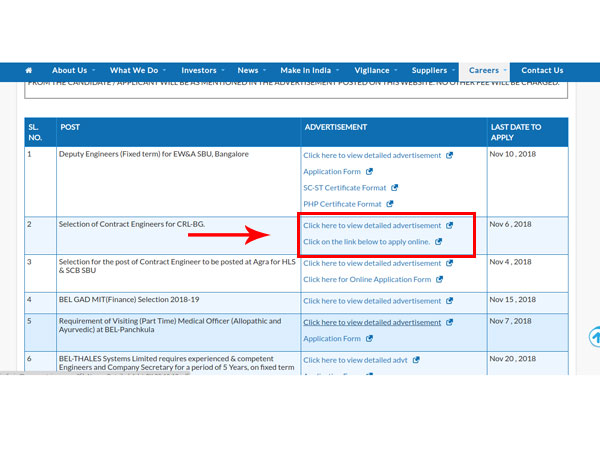Select 'Deputy Engineers (Fixed term)' post text
Viewport: 600px width, 450px height.
pyautogui.click(x=153, y=154)
